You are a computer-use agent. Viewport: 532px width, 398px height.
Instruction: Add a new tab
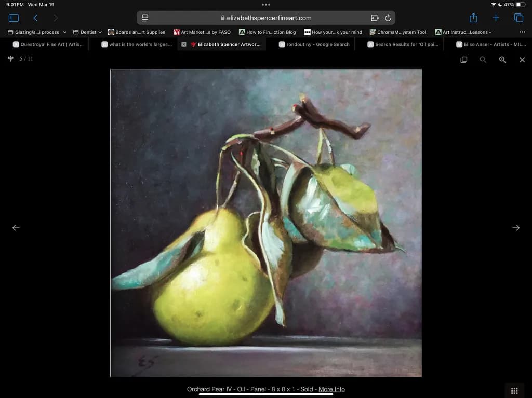pos(496,18)
